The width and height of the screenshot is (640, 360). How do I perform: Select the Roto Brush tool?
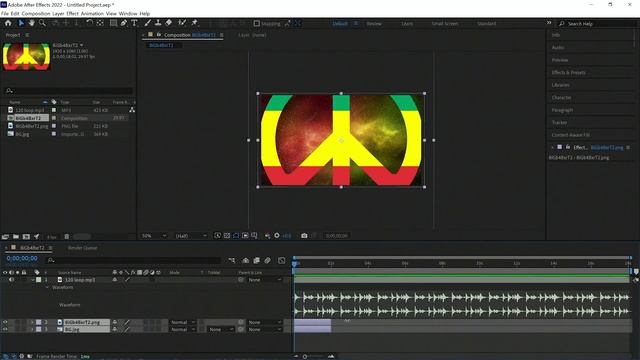click(x=182, y=23)
